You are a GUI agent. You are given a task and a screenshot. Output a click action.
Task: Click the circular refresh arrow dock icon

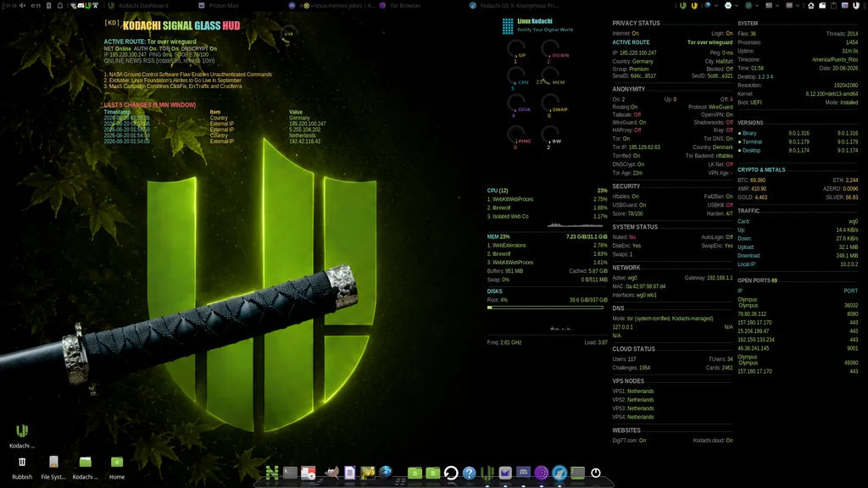click(x=451, y=473)
